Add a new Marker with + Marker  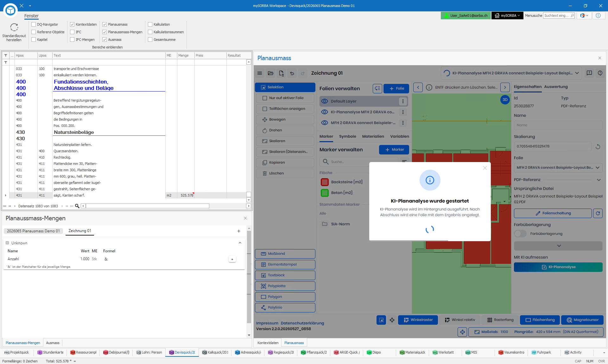click(x=394, y=150)
